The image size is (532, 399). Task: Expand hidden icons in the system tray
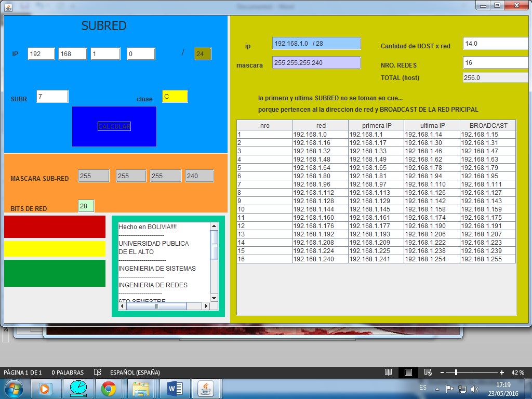point(436,389)
